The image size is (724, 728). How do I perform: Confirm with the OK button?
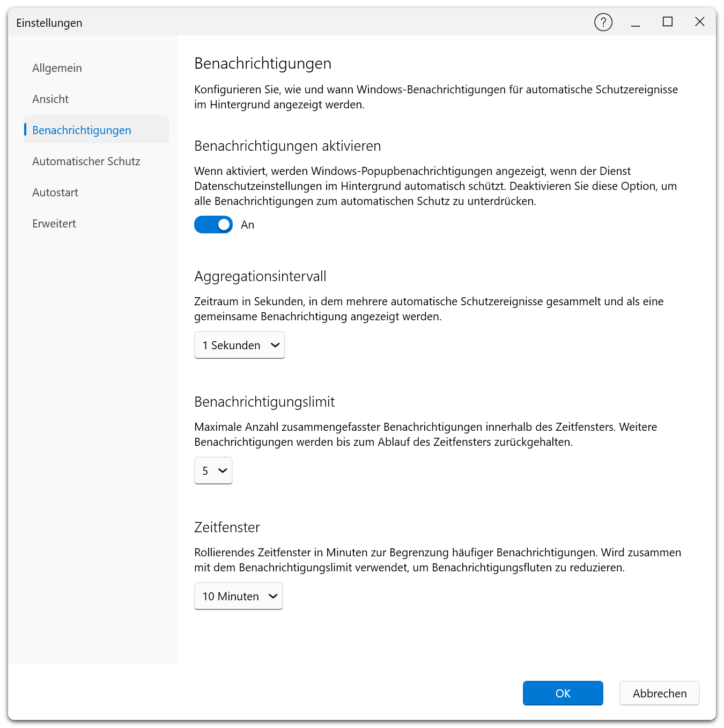point(563,693)
